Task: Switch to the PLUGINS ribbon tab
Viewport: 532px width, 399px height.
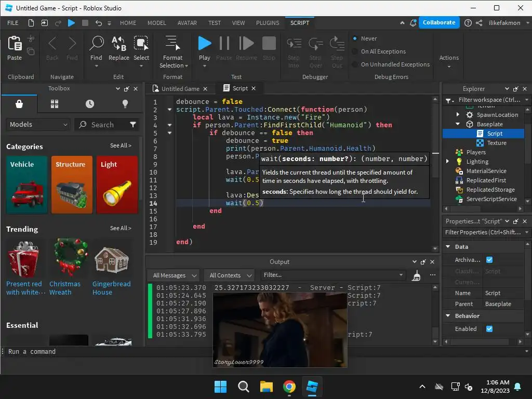Action: coord(268,23)
